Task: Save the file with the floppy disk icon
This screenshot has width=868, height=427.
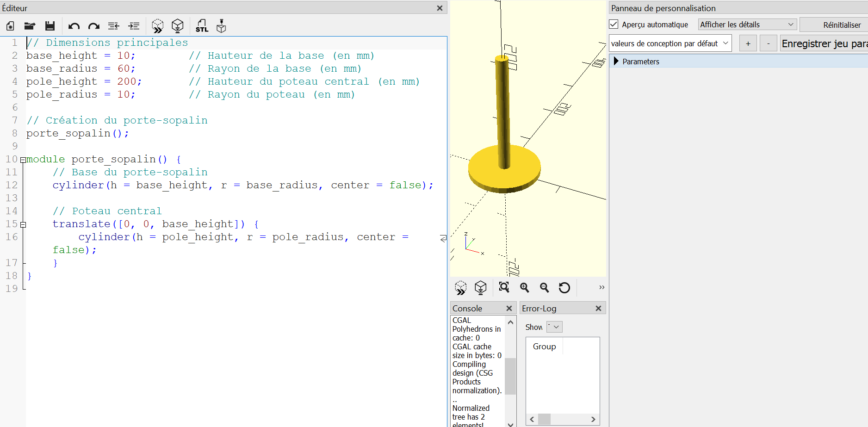Action: (x=50, y=26)
